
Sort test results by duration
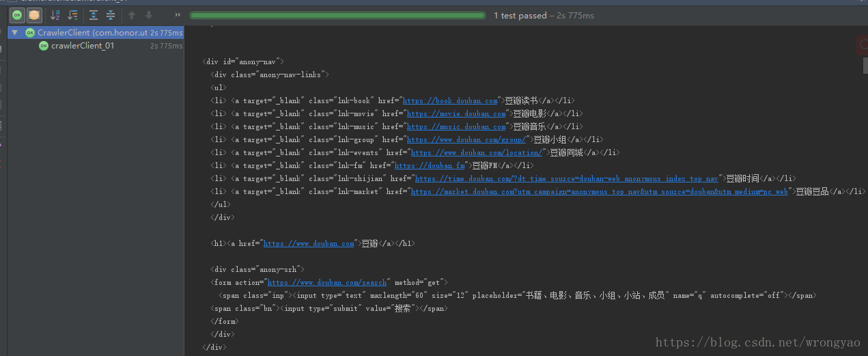click(x=73, y=15)
